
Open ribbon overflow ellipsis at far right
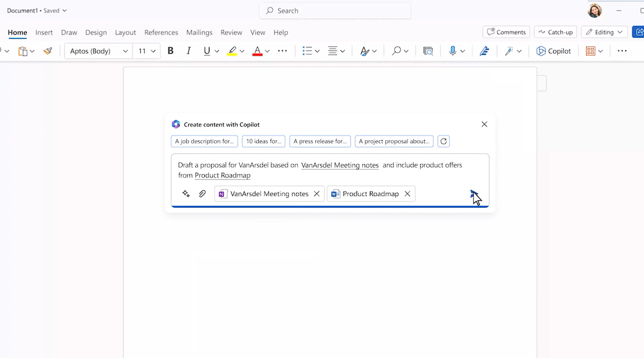[x=622, y=51]
